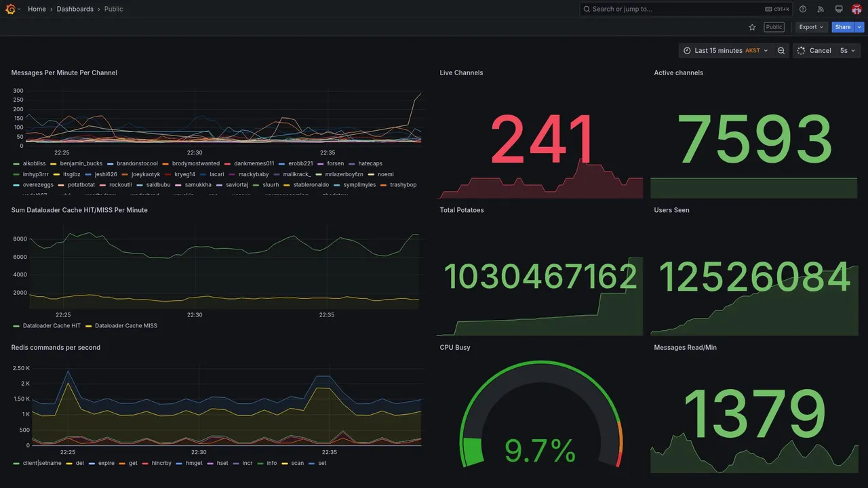
Task: Open the Grafana logo menu
Action: (11, 9)
